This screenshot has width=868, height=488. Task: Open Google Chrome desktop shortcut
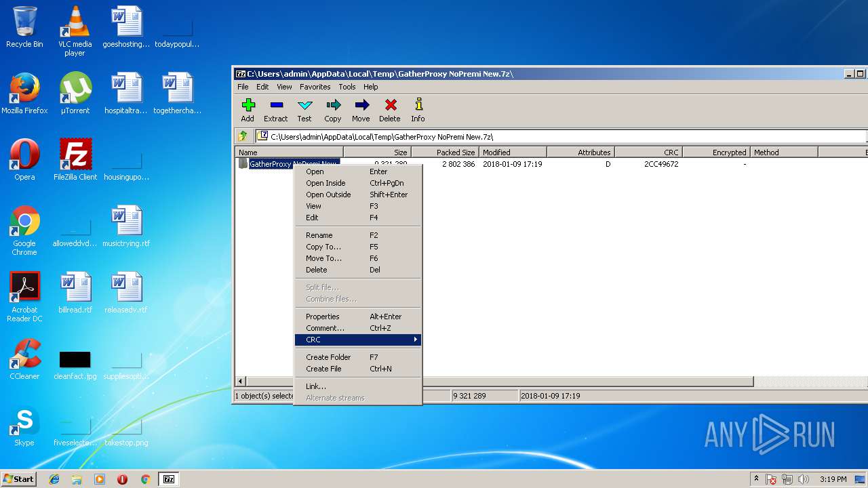(24, 230)
